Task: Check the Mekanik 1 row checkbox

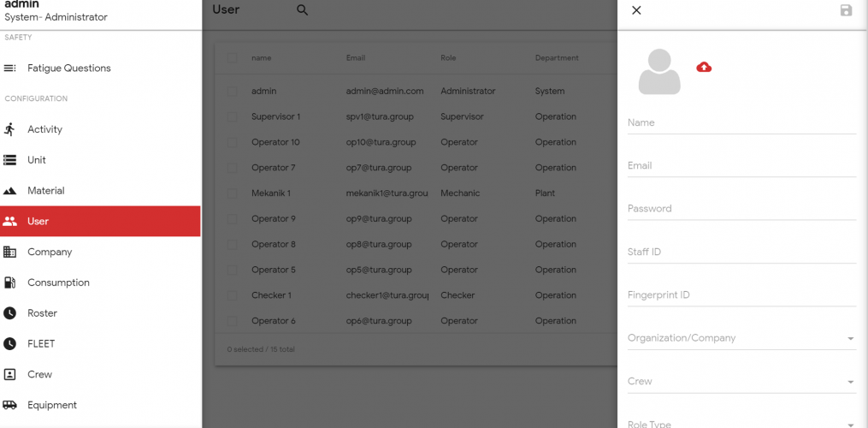Action: [233, 193]
